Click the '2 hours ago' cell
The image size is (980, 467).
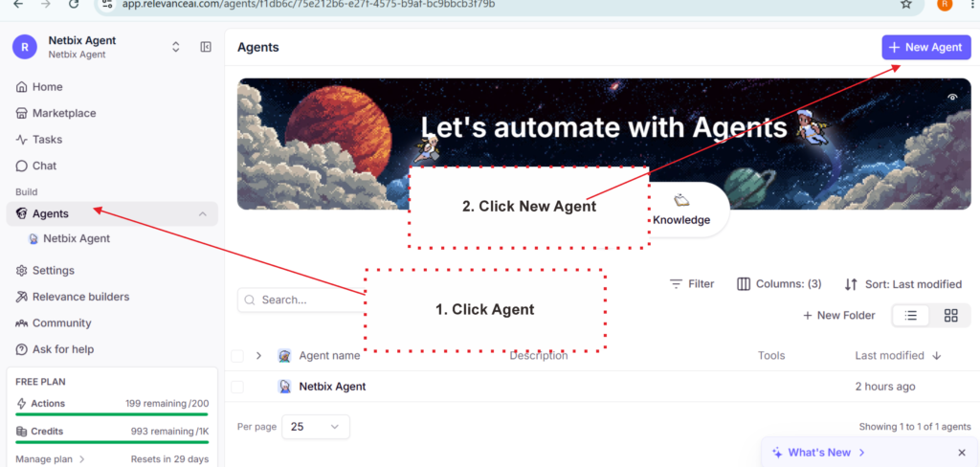coord(885,387)
